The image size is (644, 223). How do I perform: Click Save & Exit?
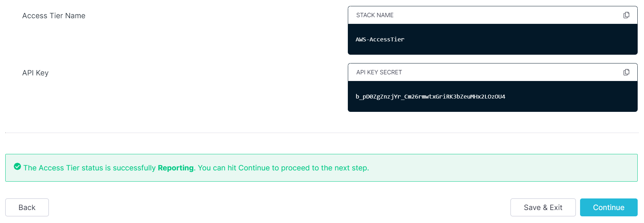pyautogui.click(x=543, y=208)
